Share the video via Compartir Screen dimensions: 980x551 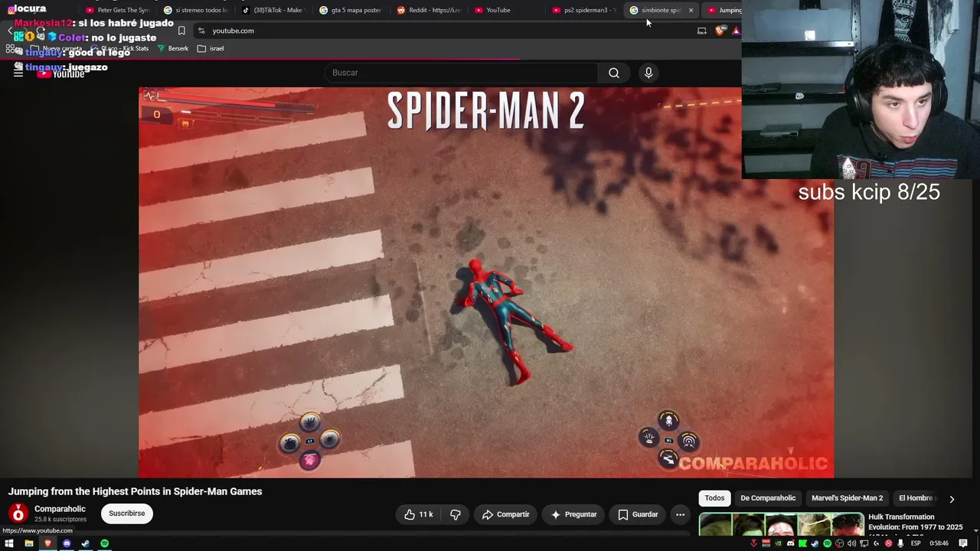pos(505,514)
